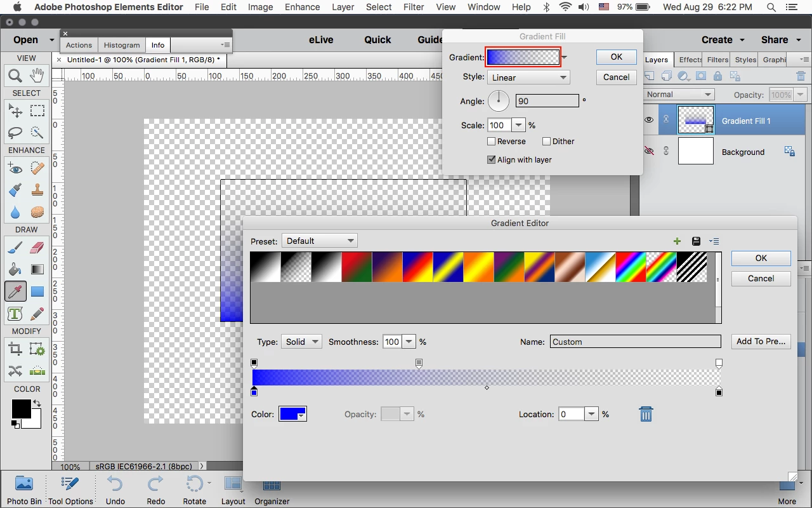Viewport: 812px width, 508px height.
Task: Select the Spot Healing Brush tool
Action: click(x=37, y=168)
